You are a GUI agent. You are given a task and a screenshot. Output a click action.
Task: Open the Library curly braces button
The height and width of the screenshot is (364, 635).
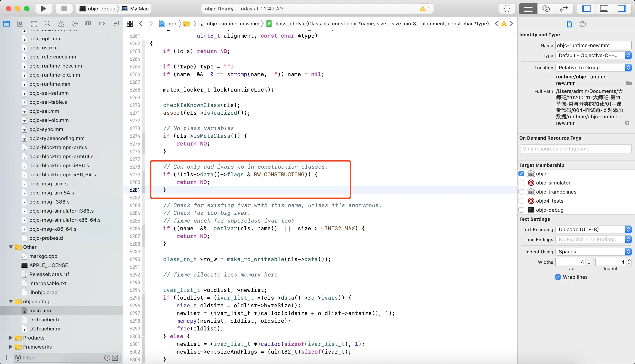507,9
